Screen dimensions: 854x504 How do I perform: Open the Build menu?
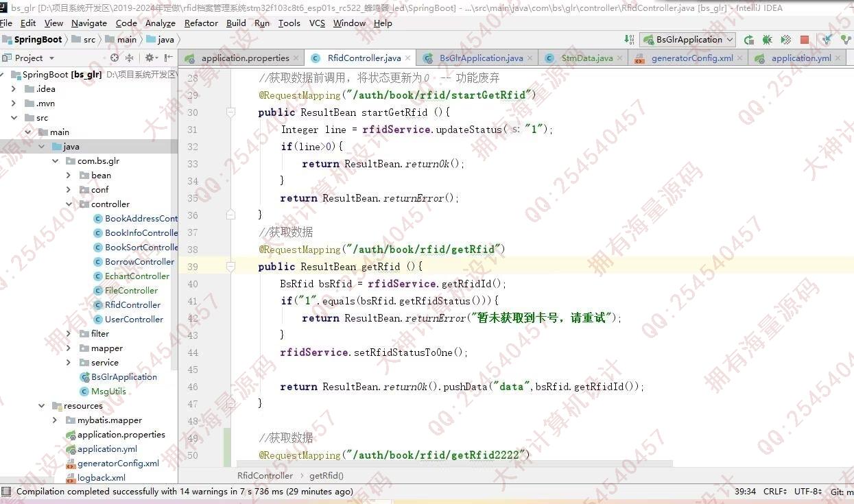(x=236, y=23)
